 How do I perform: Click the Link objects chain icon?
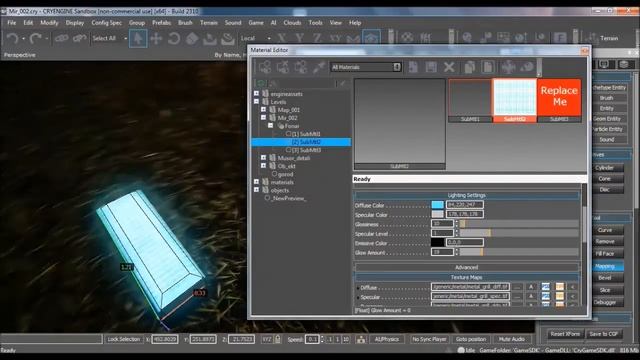[62, 38]
